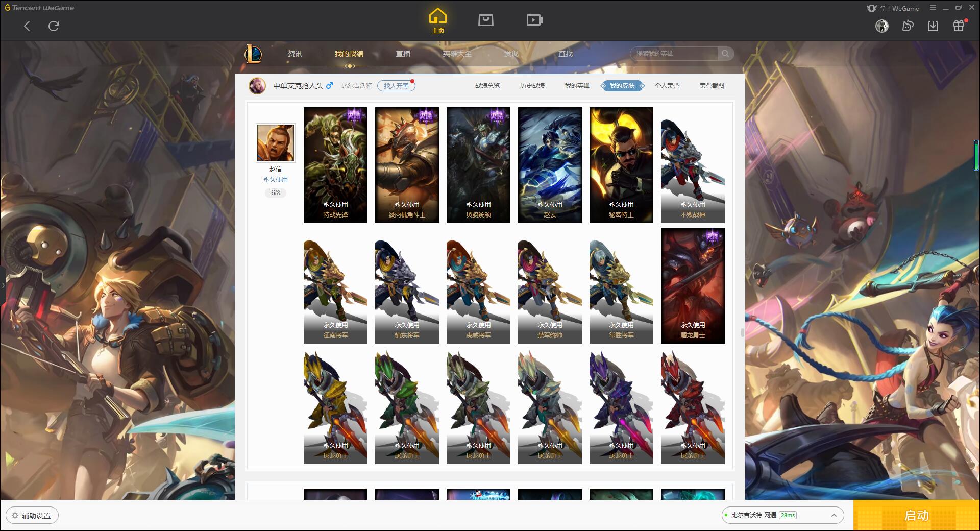Image resolution: width=980 pixels, height=531 pixels.
Task: Open the 发现 tab
Action: pyautogui.click(x=511, y=54)
